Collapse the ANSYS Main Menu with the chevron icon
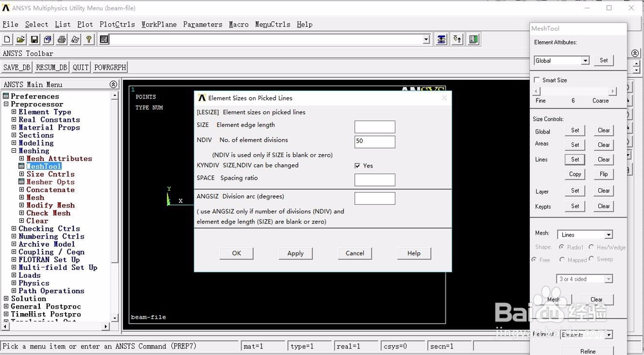The image size is (644, 355). (x=113, y=84)
